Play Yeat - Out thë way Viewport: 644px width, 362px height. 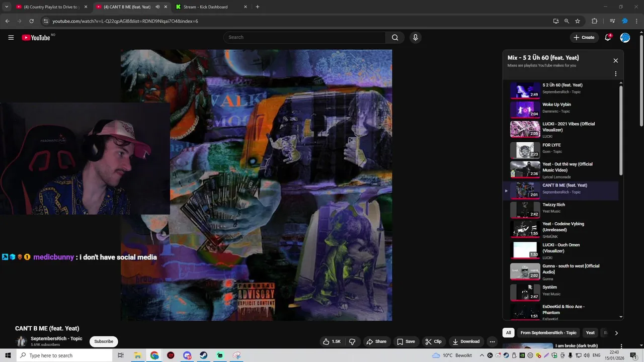click(560, 170)
